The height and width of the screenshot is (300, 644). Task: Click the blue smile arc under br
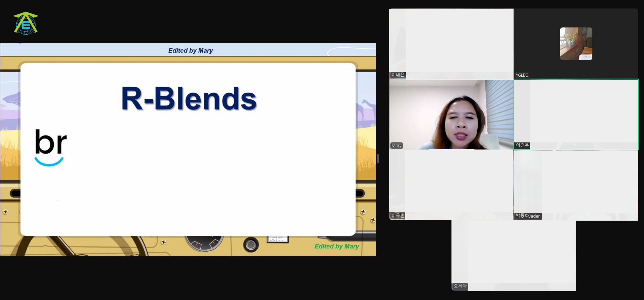click(x=49, y=162)
